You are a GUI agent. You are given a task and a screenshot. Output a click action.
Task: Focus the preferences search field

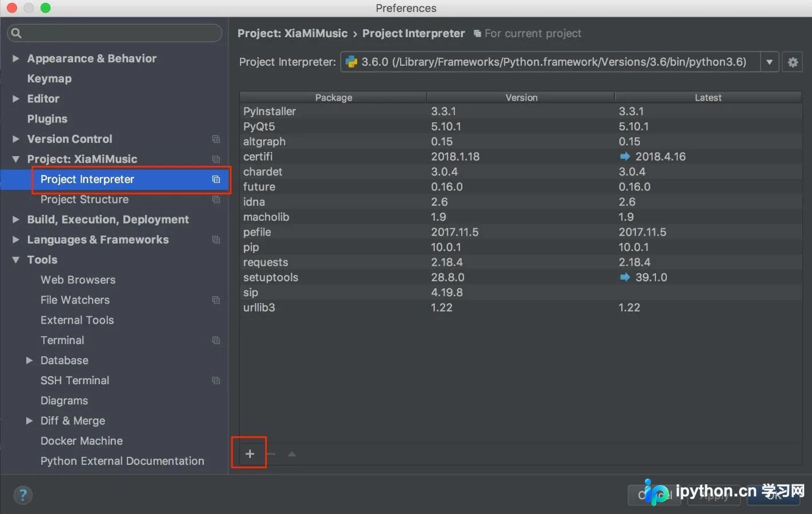[114, 33]
